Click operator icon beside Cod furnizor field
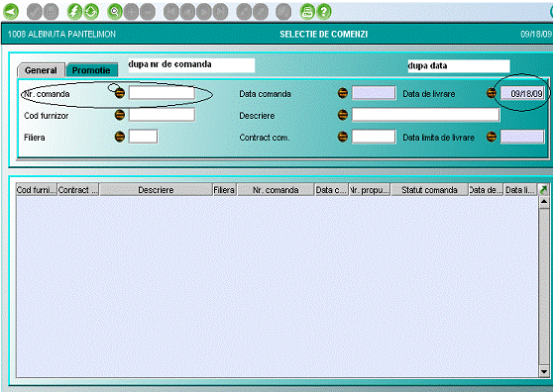This screenshot has width=556, height=392. click(x=120, y=115)
